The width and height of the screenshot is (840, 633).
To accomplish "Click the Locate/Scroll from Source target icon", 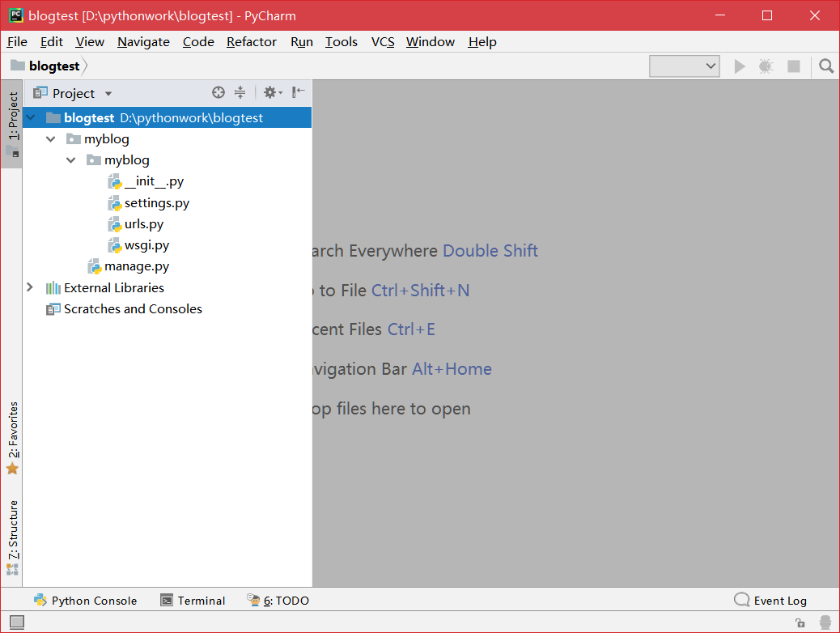I will point(218,93).
